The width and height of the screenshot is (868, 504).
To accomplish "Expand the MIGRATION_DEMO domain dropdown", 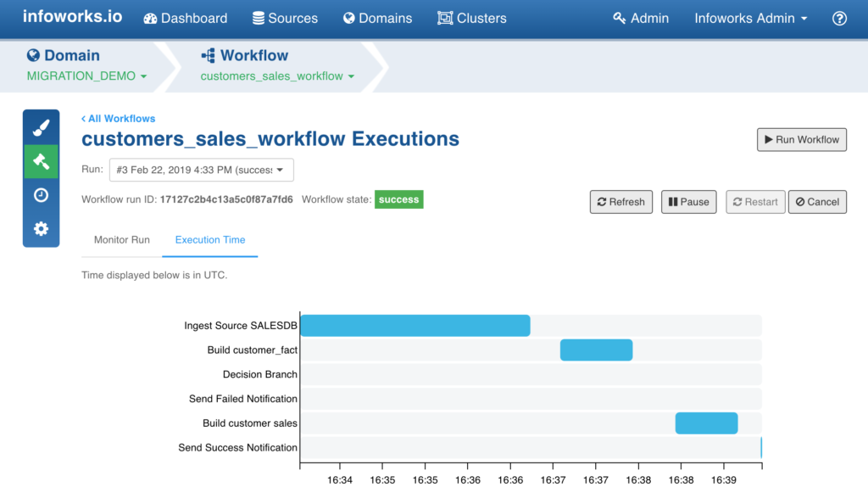I will point(86,75).
